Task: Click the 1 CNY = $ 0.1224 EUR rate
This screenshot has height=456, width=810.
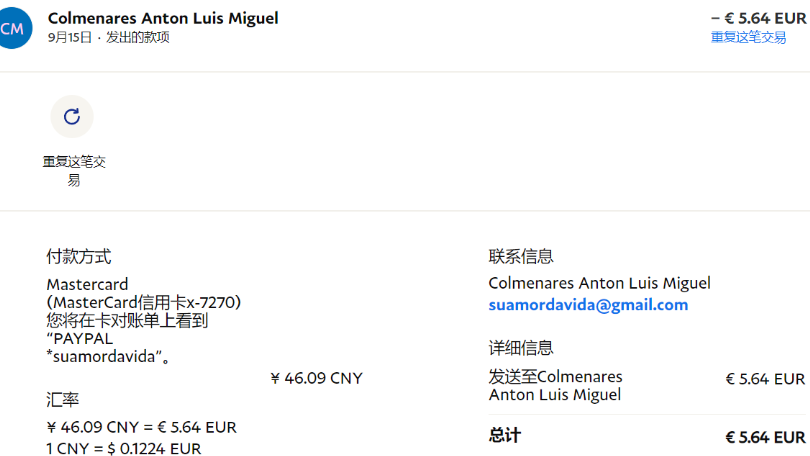Action: point(124,449)
